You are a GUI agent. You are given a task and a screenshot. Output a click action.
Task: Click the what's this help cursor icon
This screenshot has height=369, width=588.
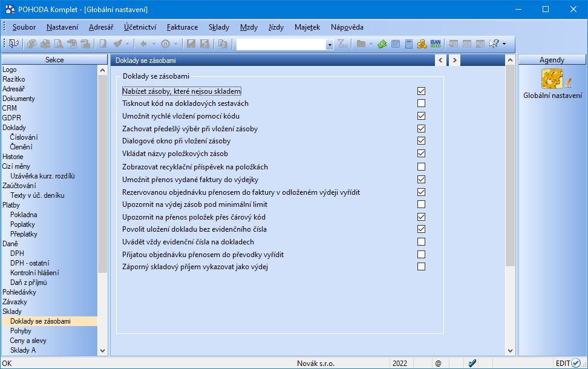(494, 44)
